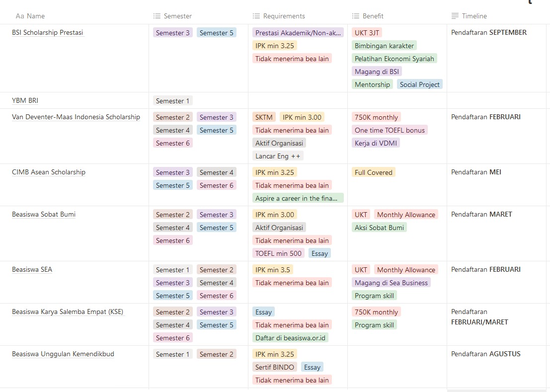The width and height of the screenshot is (550, 392).
Task: Click empty Benefit cell of Beasiswa Unggulan Kemendikbud
Action: tap(397, 367)
